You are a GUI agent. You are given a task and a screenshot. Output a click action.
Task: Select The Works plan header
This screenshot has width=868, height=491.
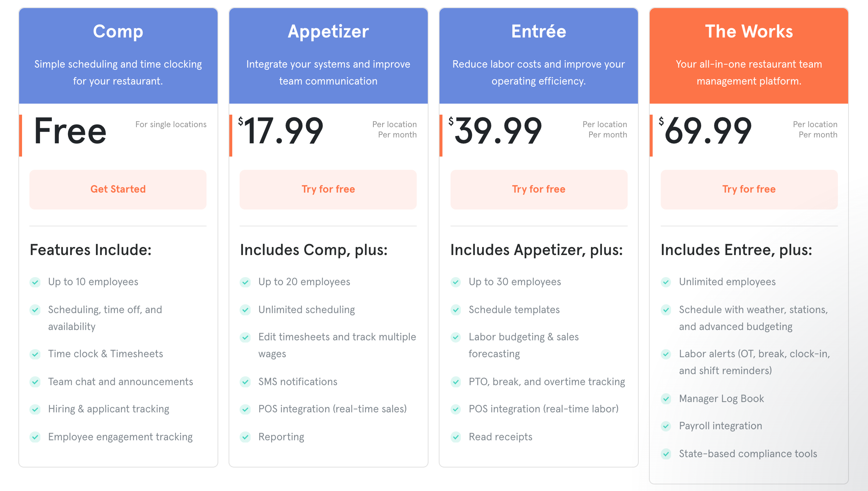pos(749,32)
